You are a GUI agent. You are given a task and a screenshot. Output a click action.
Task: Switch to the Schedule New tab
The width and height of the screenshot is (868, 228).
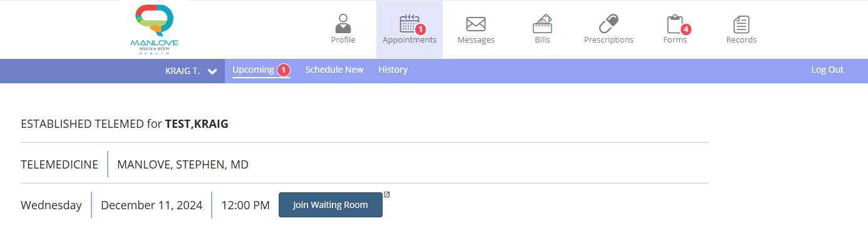(334, 70)
